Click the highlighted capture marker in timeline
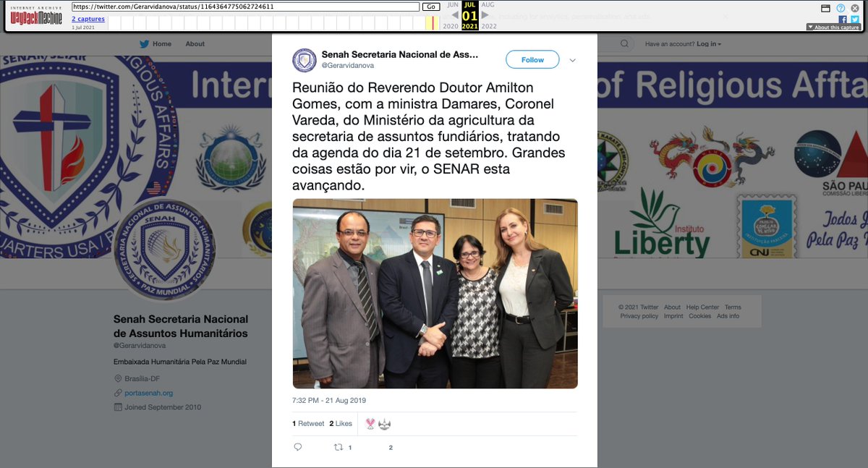 (434, 22)
